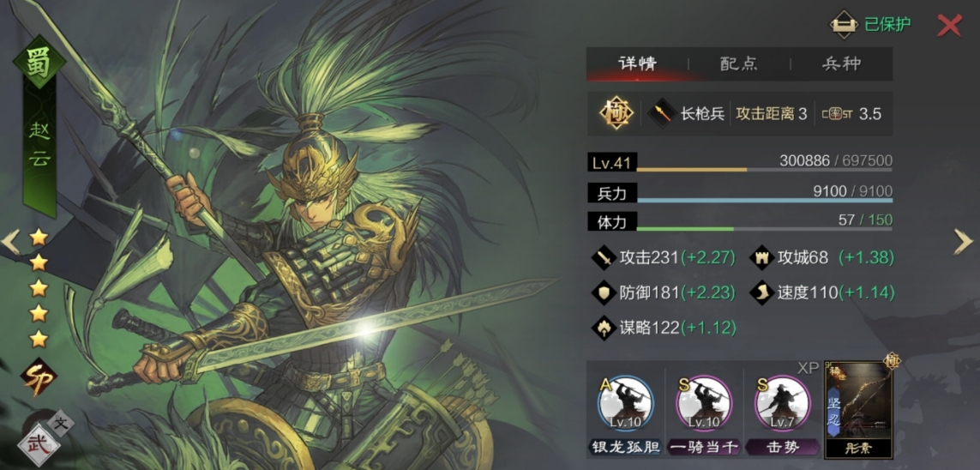Go to previous hero with left arrow
The image size is (980, 470).
[10, 242]
